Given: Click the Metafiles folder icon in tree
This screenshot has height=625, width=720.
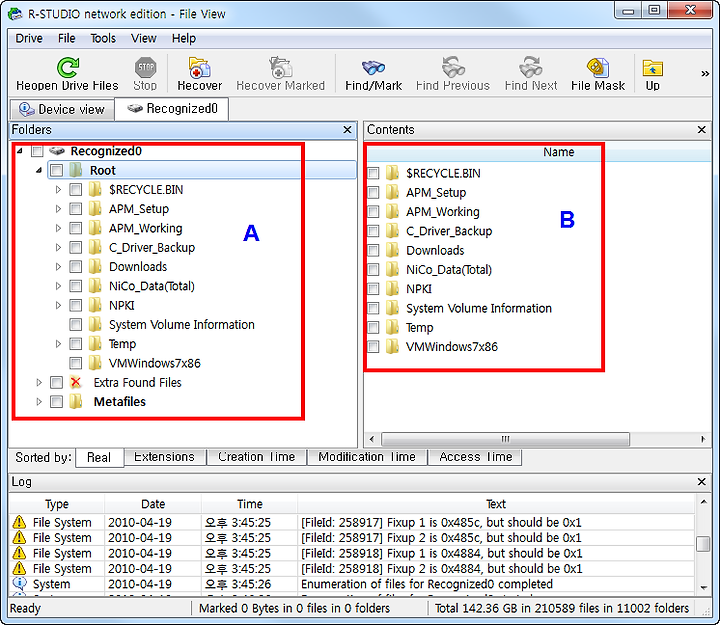Looking at the screenshot, I should pyautogui.click(x=76, y=401).
